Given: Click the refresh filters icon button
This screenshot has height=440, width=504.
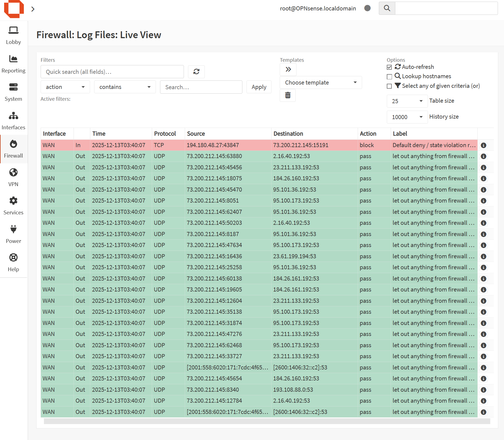Looking at the screenshot, I should pos(196,72).
